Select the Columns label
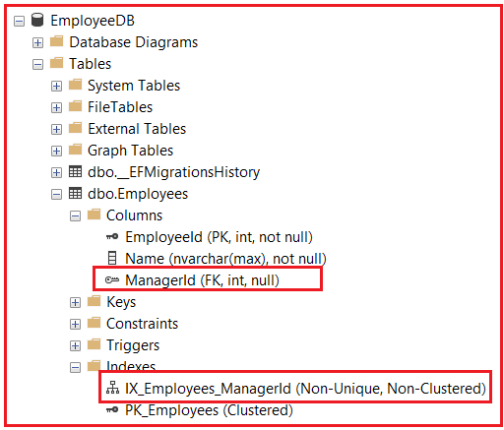 tap(134, 215)
